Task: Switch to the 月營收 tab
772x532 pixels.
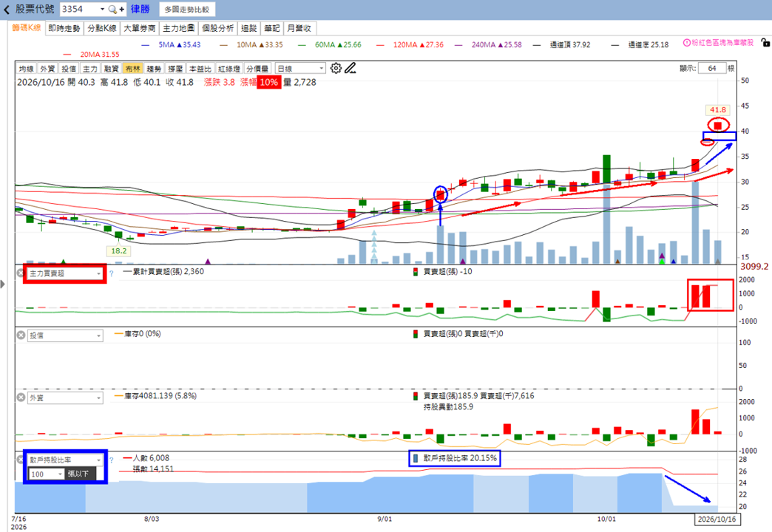Action: point(299,29)
